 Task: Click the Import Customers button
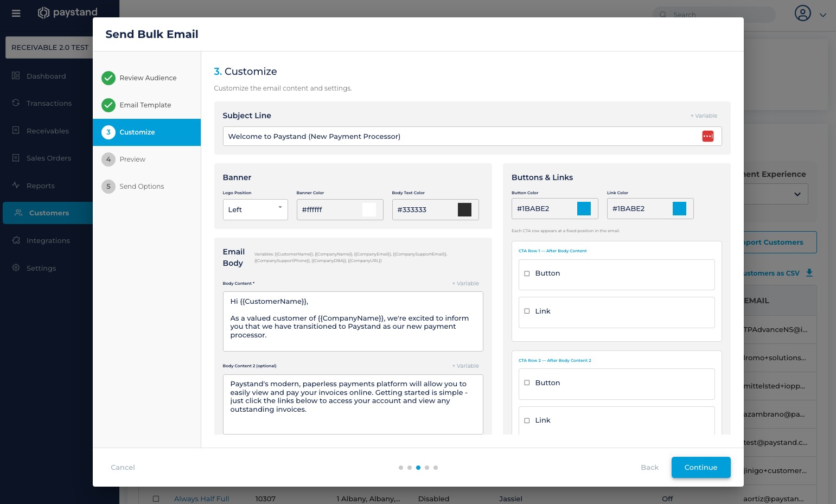pos(780,243)
